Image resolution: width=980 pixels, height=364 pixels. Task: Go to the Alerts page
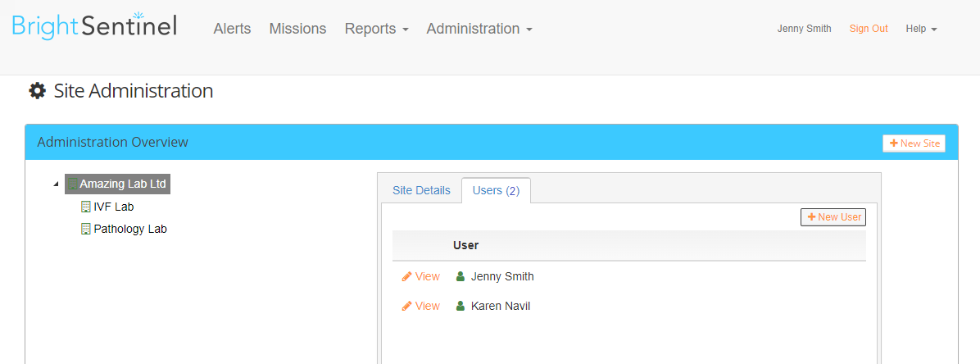click(232, 29)
